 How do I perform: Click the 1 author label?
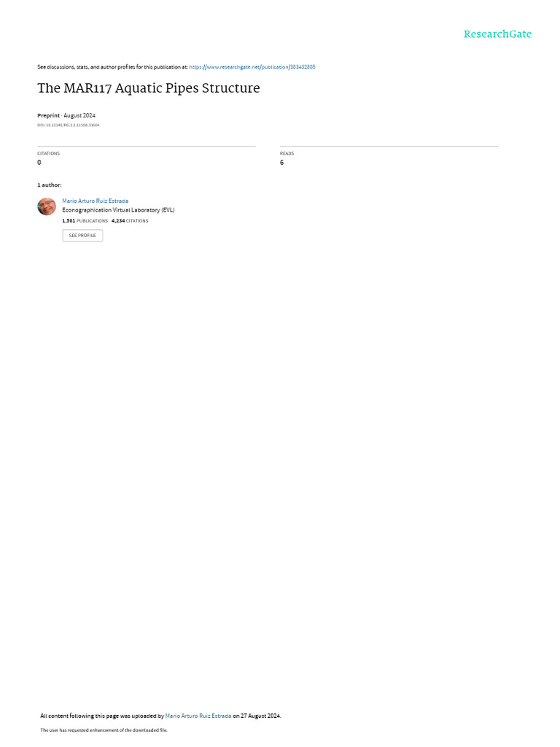tap(50, 185)
